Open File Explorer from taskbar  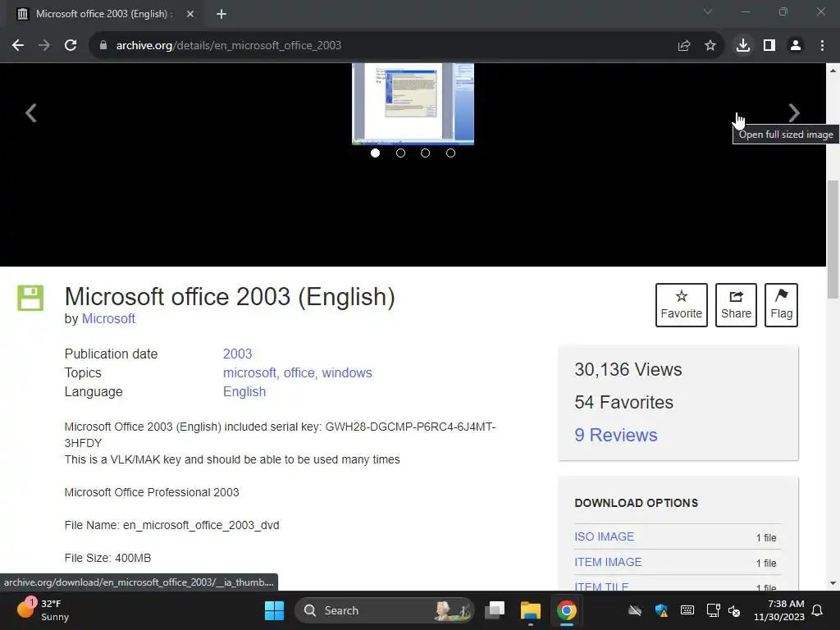click(531, 610)
